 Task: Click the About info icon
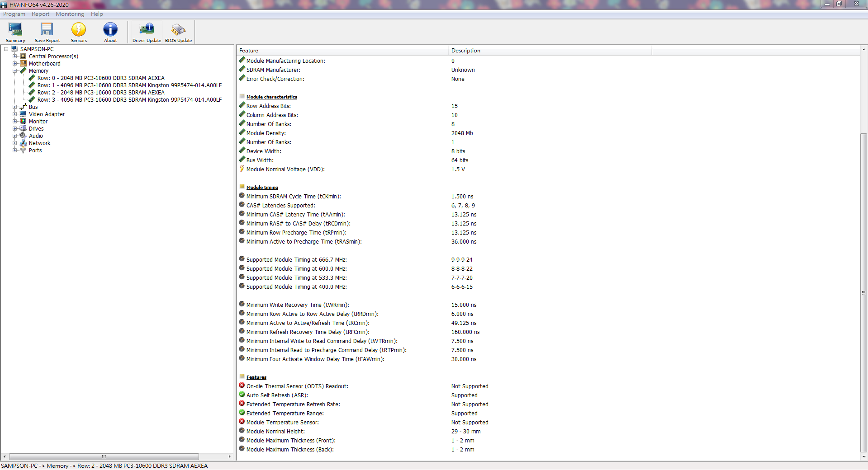tap(110, 30)
